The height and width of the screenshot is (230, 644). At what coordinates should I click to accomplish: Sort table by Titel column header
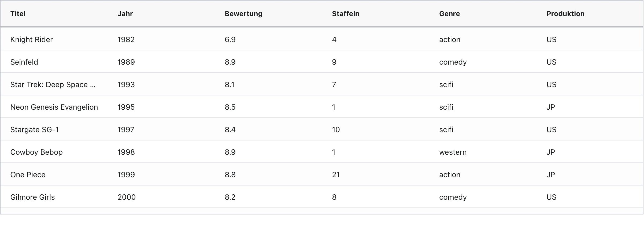(x=18, y=14)
